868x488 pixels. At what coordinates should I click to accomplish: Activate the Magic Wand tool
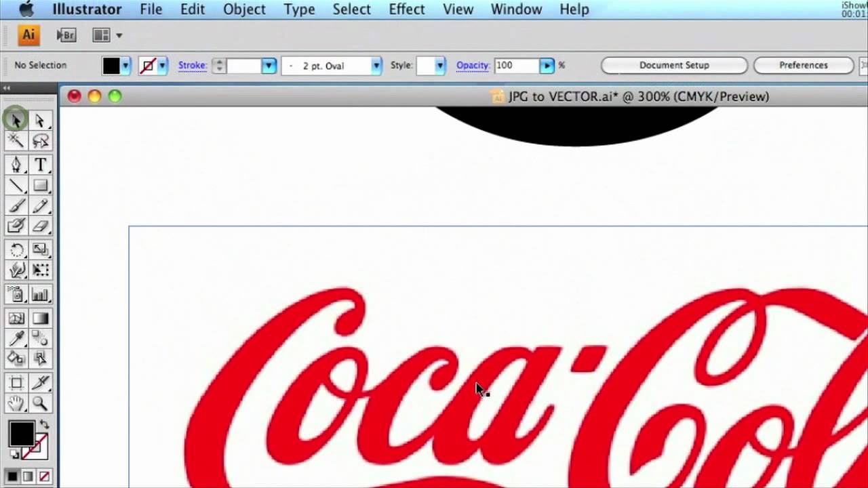(x=16, y=140)
